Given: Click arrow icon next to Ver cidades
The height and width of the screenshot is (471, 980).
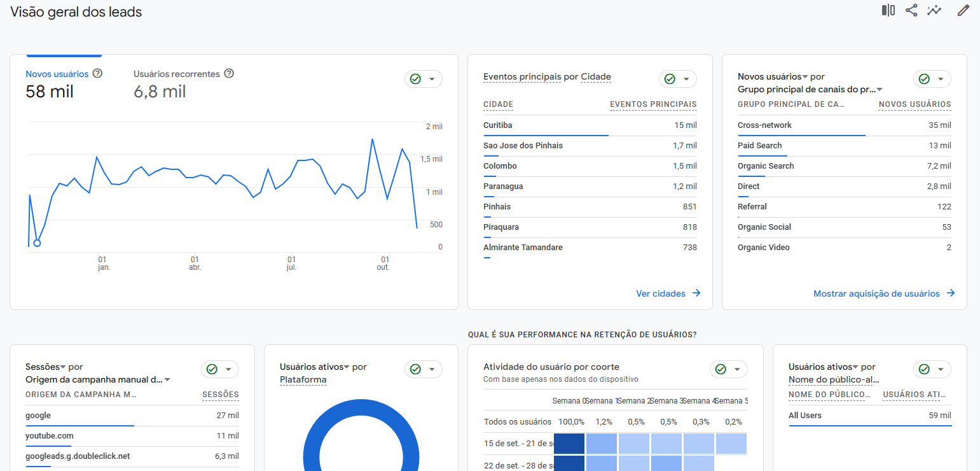Looking at the screenshot, I should [x=696, y=293].
